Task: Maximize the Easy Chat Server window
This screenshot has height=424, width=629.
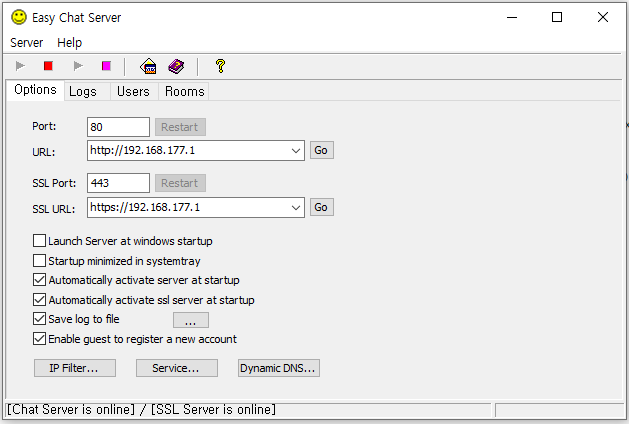Action: coord(557,17)
